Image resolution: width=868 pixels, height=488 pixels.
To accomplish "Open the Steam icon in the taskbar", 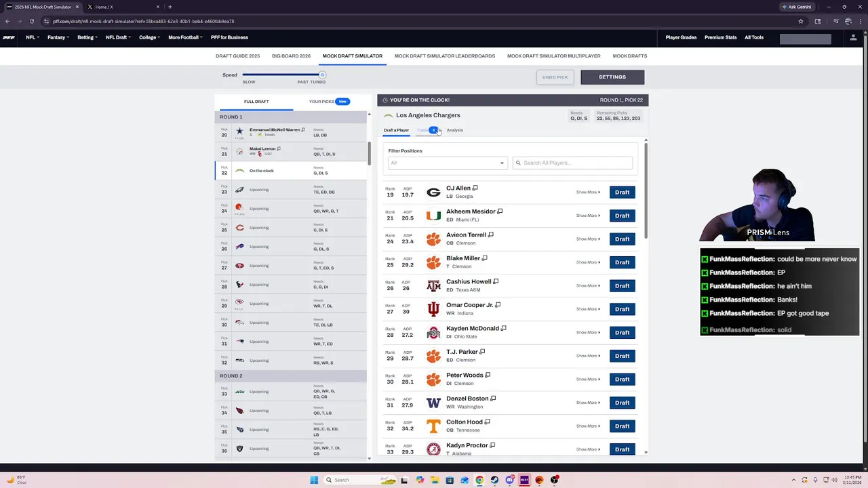I will click(x=494, y=480).
